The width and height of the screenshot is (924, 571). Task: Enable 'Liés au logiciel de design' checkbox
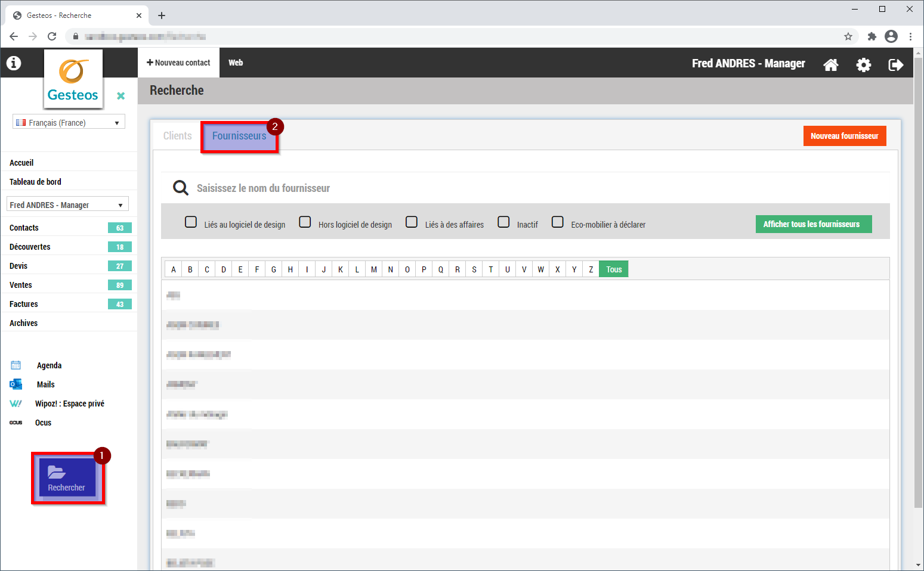[191, 222]
